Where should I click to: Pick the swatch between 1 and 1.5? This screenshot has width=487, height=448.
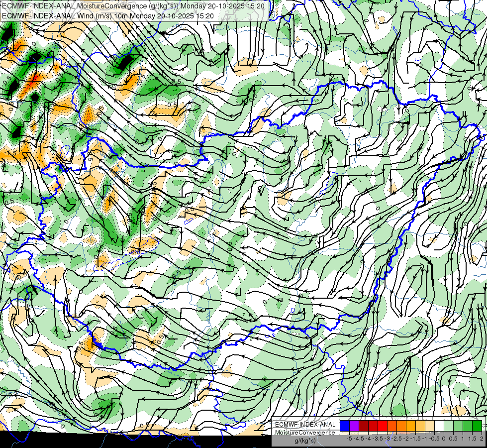(x=468, y=426)
